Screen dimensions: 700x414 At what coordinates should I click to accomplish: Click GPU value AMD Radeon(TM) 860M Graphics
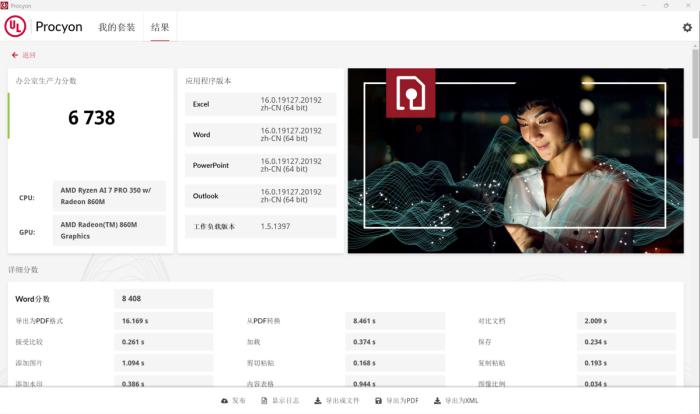click(x=109, y=230)
